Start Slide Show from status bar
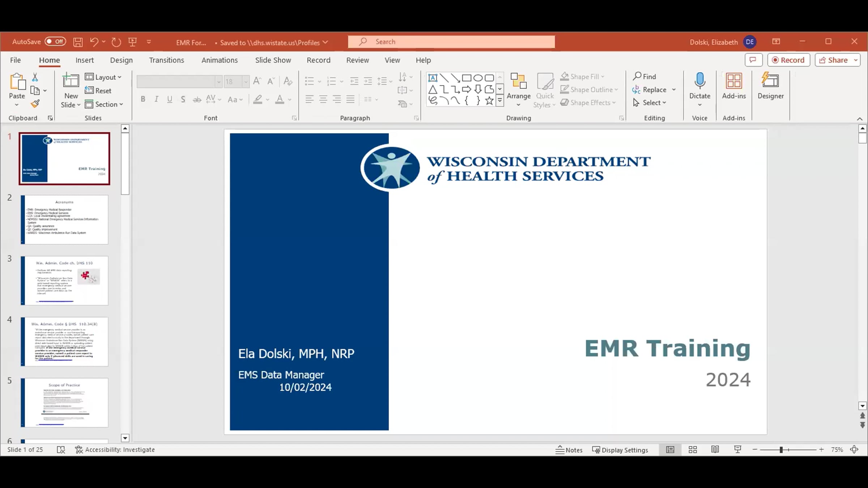 tap(737, 449)
